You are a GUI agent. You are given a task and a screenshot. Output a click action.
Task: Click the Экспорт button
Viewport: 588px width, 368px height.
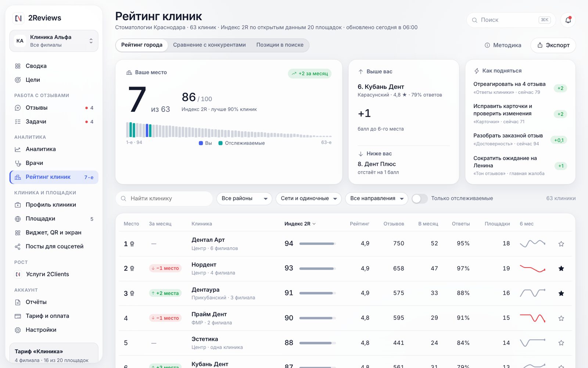click(553, 45)
